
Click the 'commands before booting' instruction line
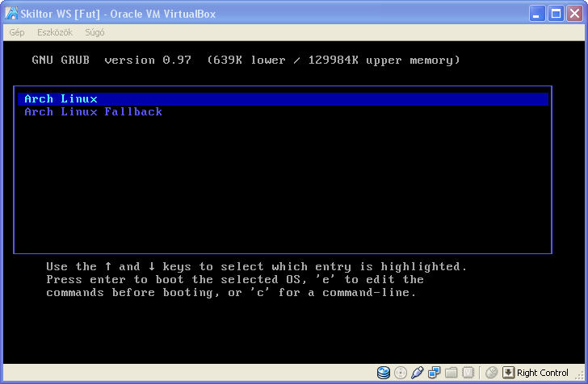tap(231, 293)
